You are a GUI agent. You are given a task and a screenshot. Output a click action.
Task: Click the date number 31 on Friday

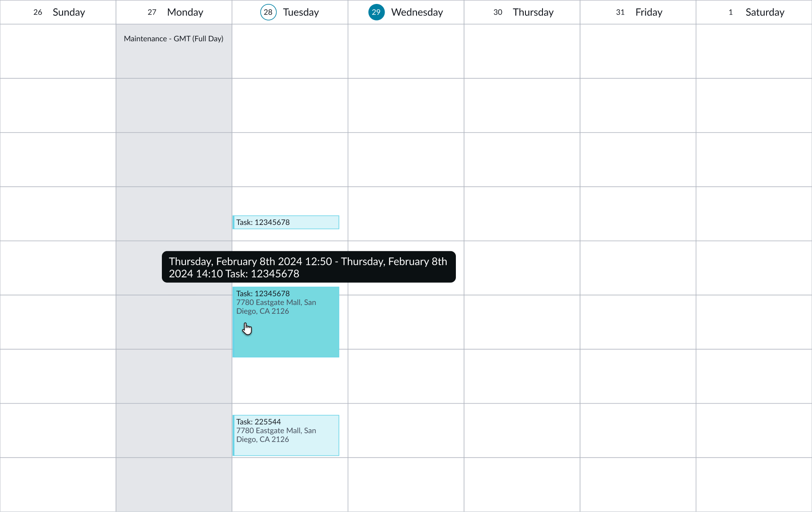(620, 12)
